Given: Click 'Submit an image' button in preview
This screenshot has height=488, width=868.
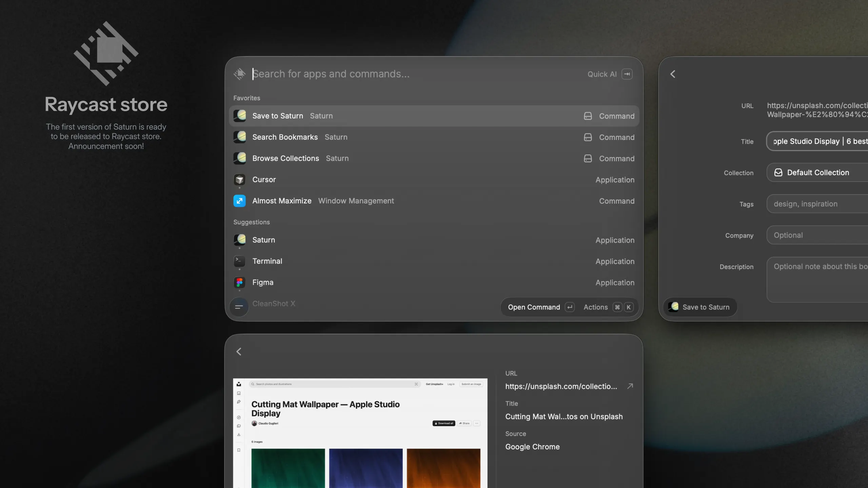Looking at the screenshot, I should [x=471, y=384].
